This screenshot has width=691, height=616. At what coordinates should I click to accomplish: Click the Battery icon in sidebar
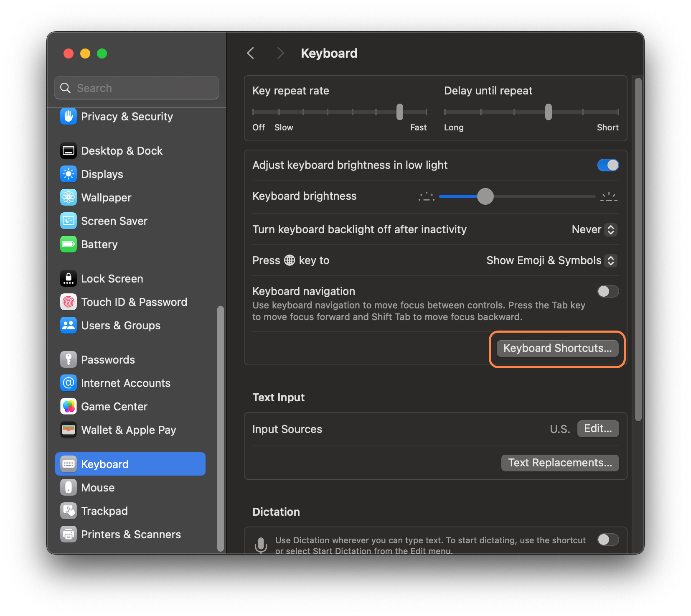coord(69,244)
